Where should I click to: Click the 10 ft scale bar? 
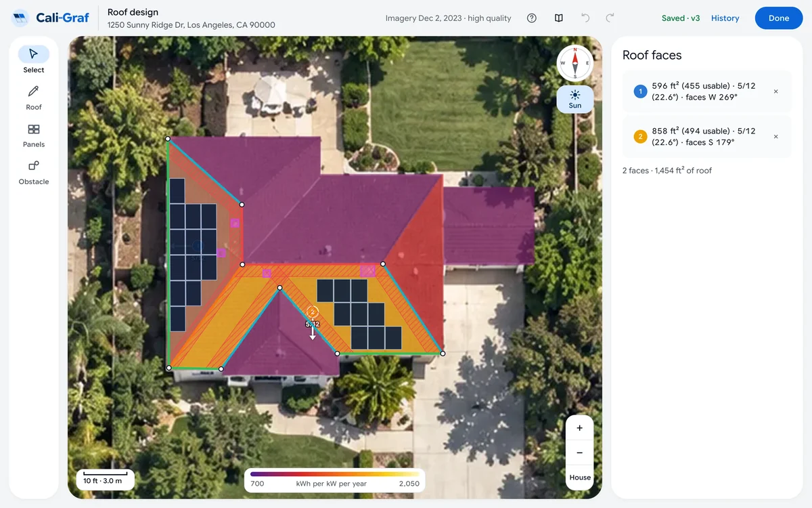coord(105,478)
